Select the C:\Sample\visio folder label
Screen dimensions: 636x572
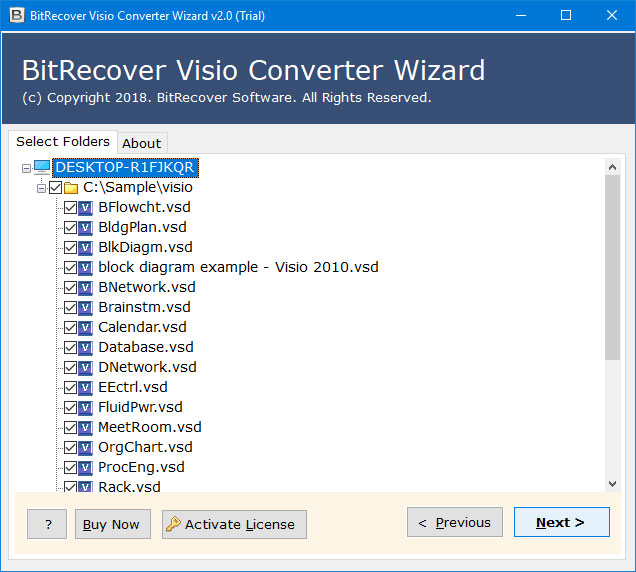138,187
